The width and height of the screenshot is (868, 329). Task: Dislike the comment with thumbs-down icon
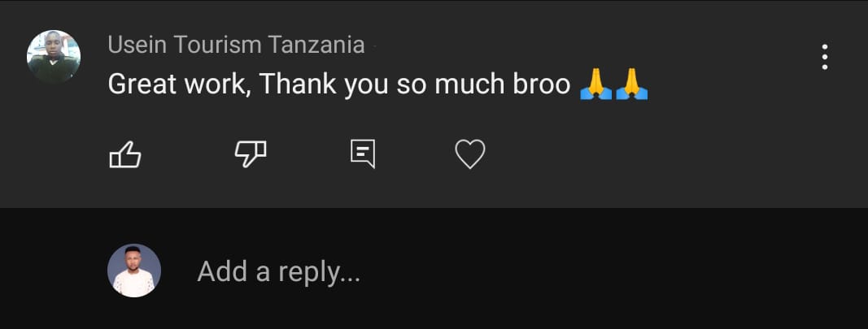click(x=251, y=154)
